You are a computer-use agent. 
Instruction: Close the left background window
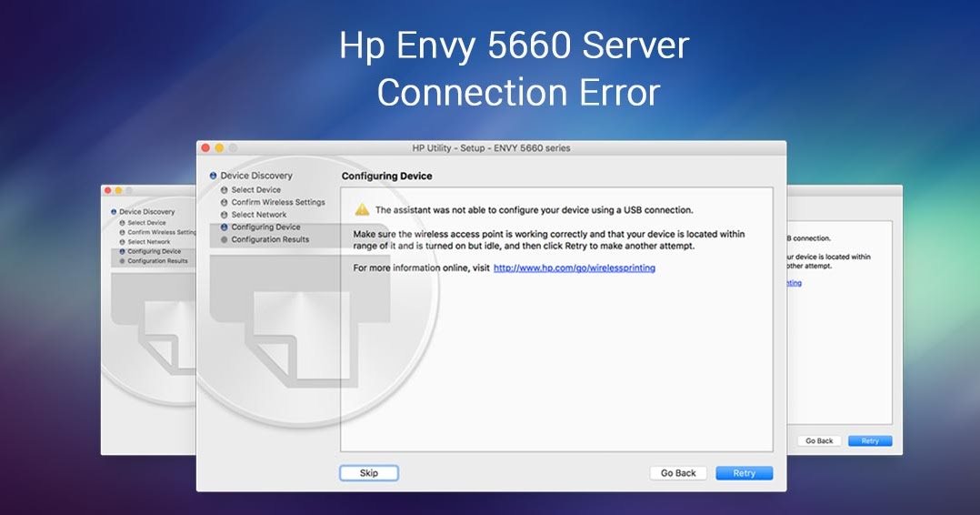(107, 190)
